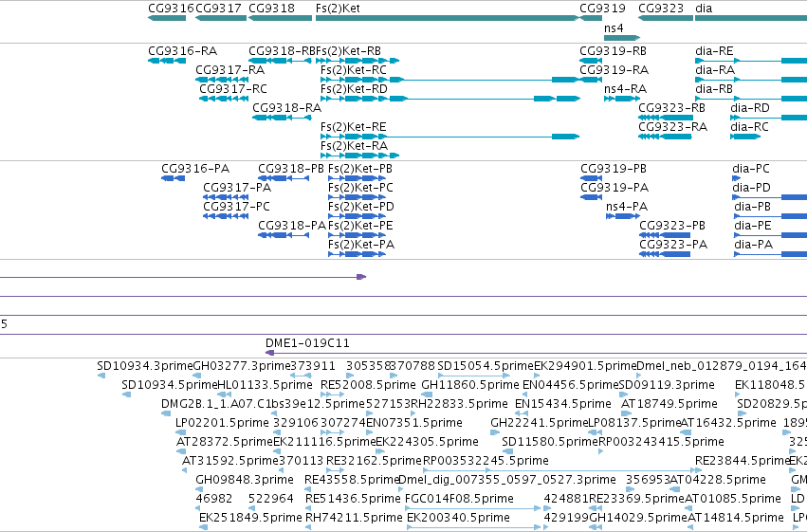Click protein label CG9319-PB
The width and height of the screenshot is (807, 532).
[x=614, y=169]
